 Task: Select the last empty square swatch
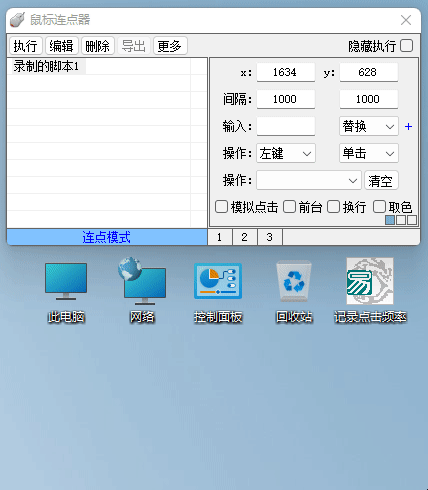point(412,220)
